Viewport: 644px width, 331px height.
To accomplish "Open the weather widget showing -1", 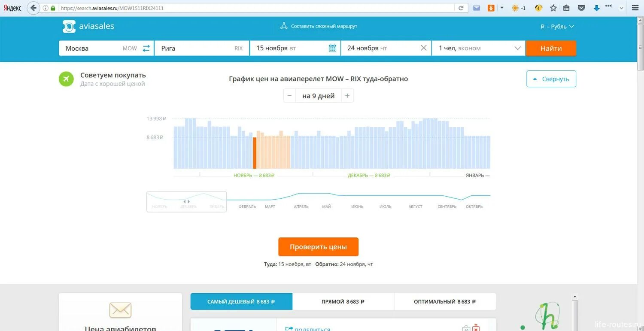I will point(519,8).
